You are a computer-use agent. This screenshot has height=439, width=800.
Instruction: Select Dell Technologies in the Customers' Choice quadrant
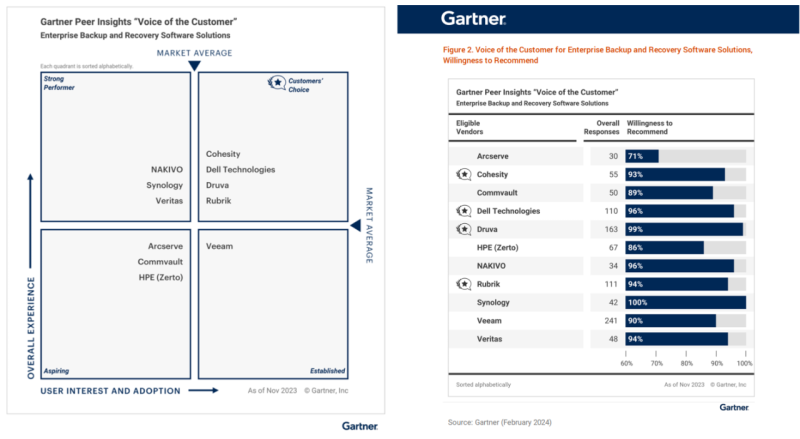click(x=240, y=169)
